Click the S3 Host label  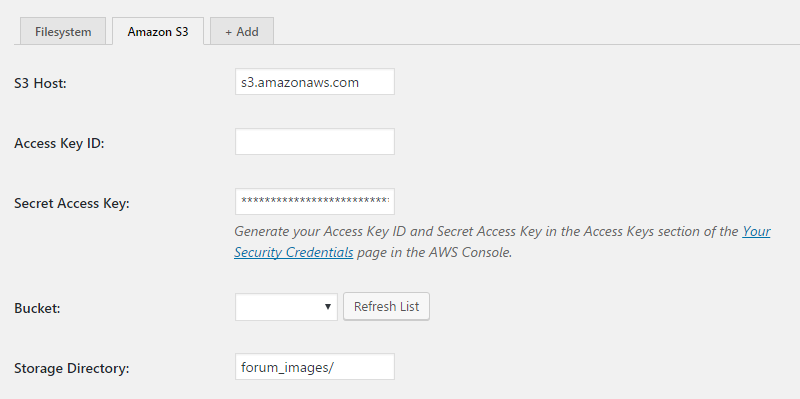tap(40, 83)
